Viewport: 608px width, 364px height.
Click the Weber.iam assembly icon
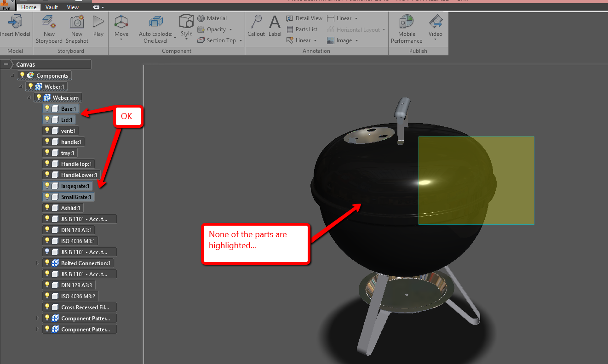click(47, 97)
